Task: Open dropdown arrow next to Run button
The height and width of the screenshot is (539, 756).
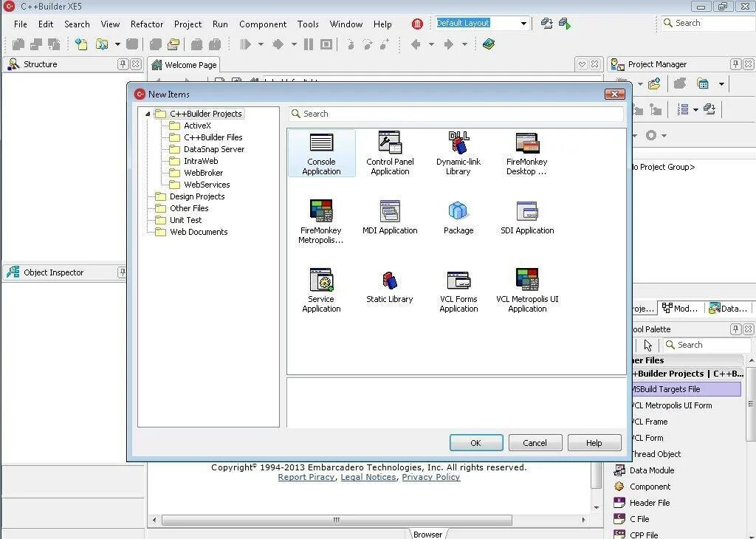Action: click(261, 44)
